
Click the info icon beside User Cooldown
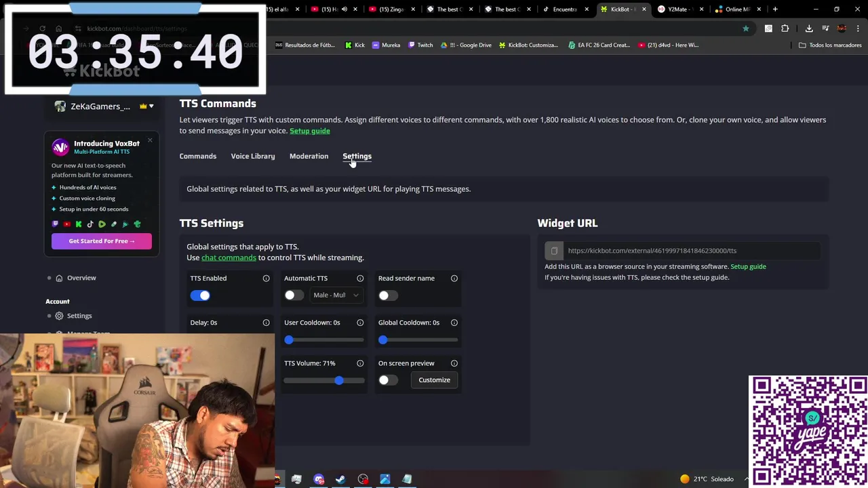pos(360,323)
